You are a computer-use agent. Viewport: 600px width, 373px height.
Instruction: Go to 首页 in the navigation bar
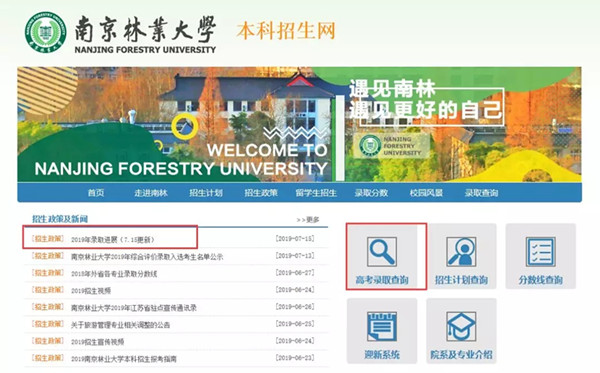click(x=96, y=193)
